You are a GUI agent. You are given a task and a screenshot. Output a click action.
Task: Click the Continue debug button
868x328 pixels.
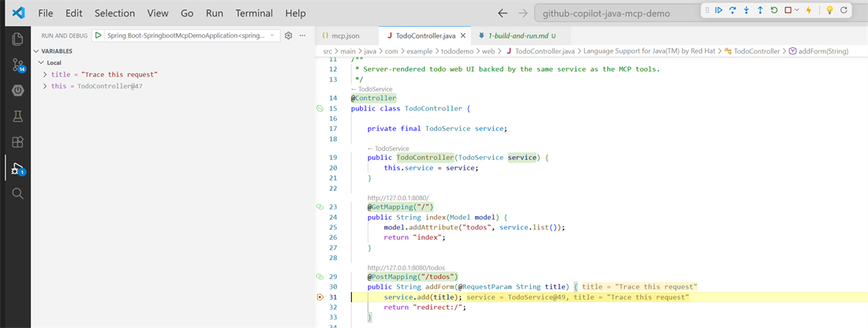(x=719, y=10)
